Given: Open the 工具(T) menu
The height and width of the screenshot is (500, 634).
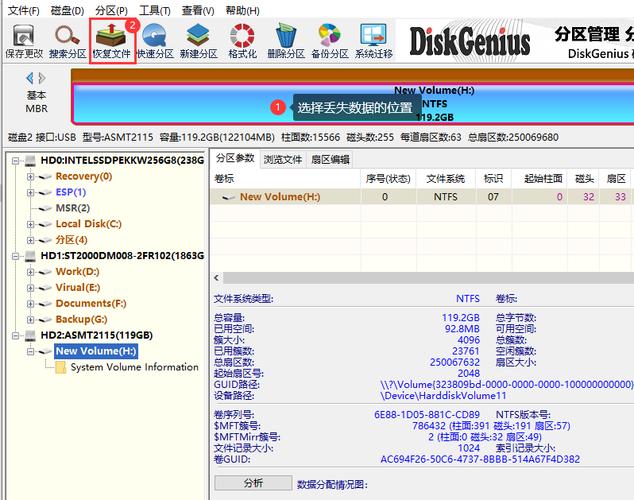Looking at the screenshot, I should [154, 11].
